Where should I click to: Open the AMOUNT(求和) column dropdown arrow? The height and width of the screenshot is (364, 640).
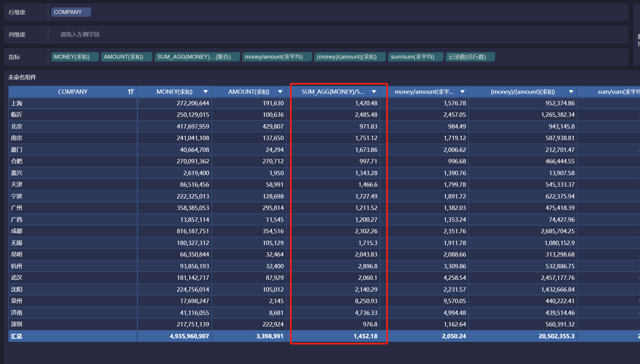pos(280,92)
